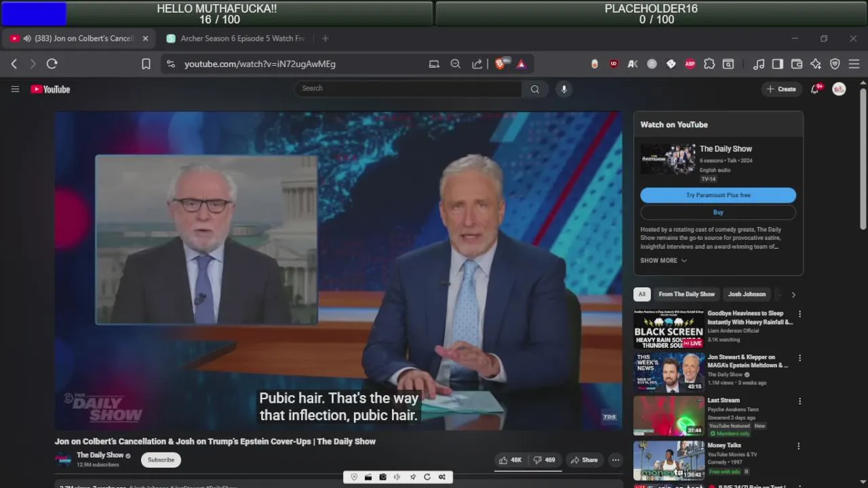Open Brave Rewards triangle icon
The height and width of the screenshot is (488, 868).
[x=521, y=64]
